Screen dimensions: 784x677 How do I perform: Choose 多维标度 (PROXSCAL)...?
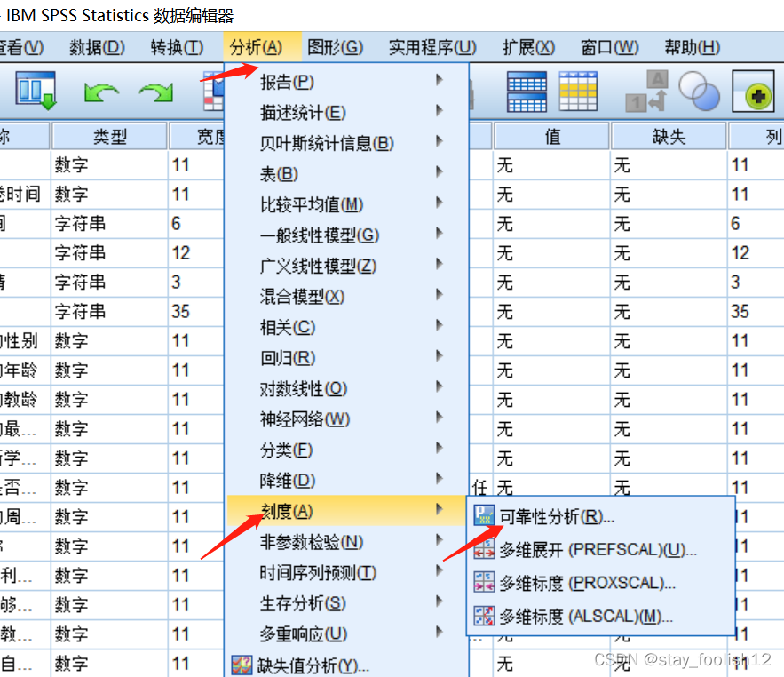[x=601, y=583]
